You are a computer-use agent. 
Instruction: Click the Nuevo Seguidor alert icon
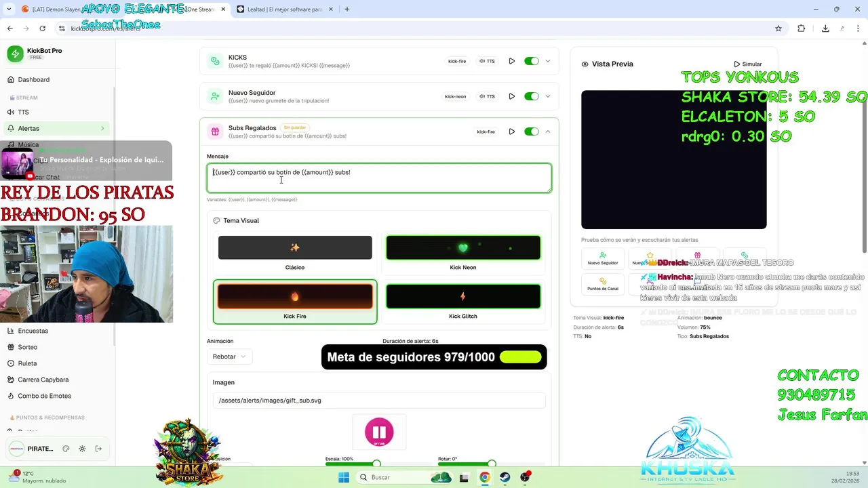point(215,96)
